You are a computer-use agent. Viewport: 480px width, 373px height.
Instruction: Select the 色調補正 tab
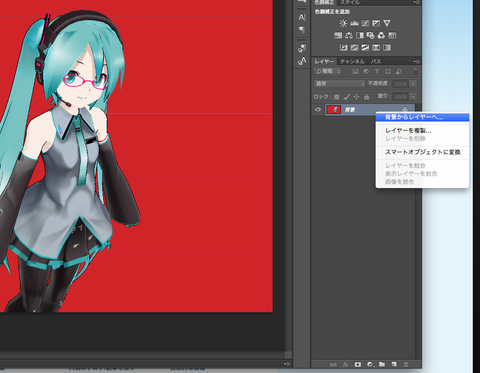tap(324, 2)
